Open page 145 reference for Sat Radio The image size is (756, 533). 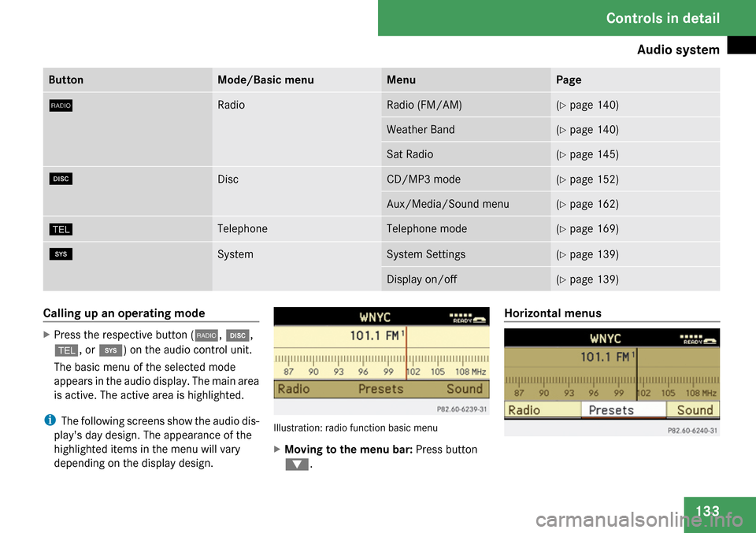[587, 154]
